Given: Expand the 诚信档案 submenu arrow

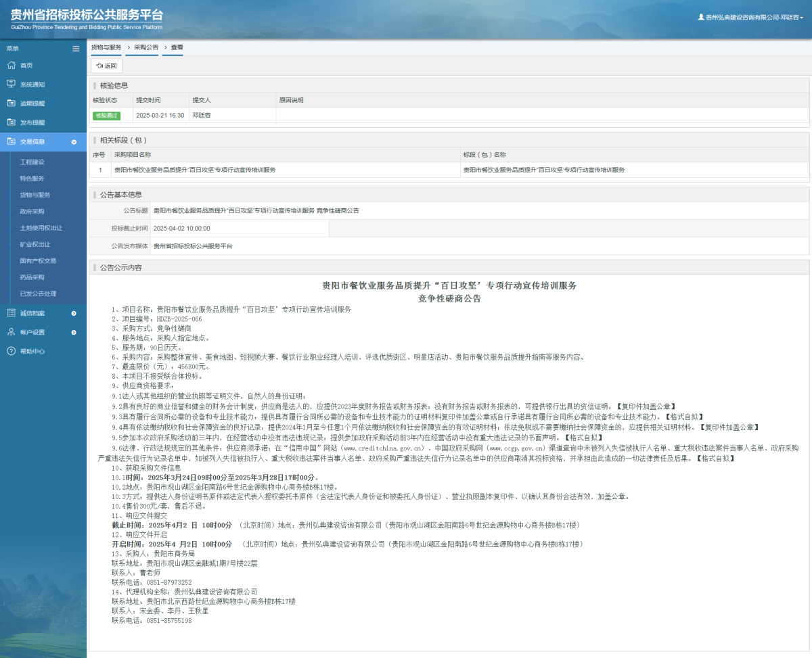Looking at the screenshot, I should point(74,313).
